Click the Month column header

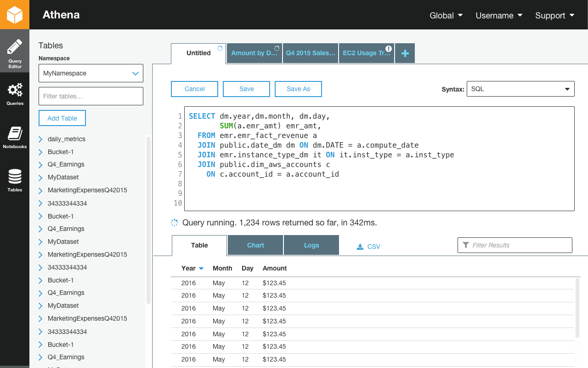222,269
